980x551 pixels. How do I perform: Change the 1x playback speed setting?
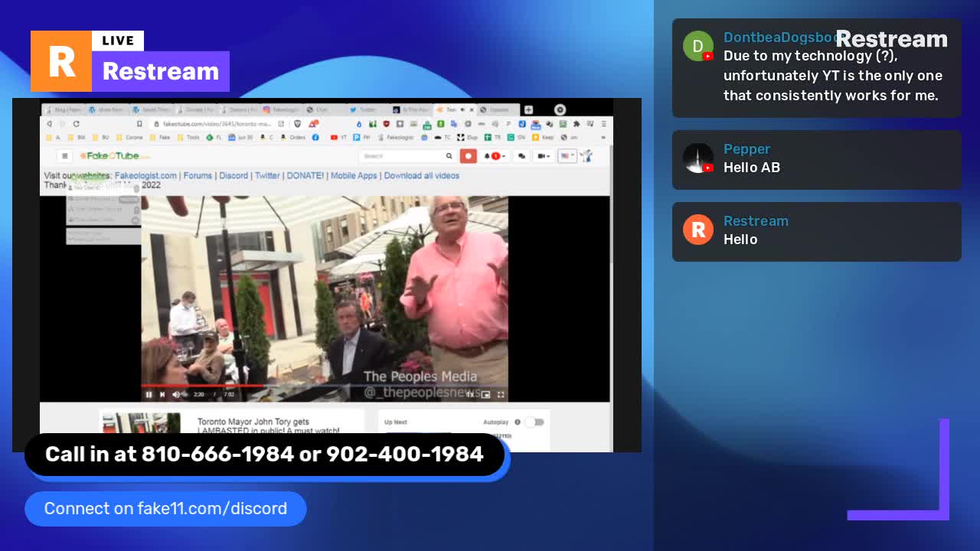point(469,395)
